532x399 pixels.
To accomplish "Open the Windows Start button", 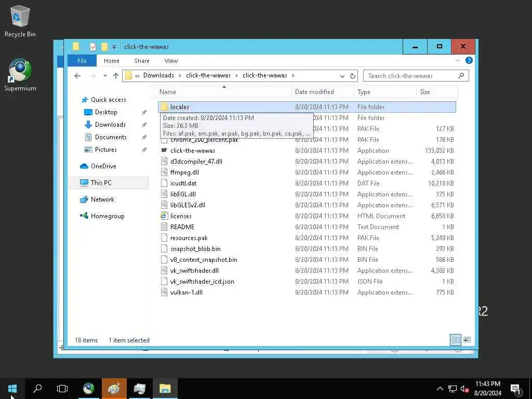I will [x=12, y=389].
